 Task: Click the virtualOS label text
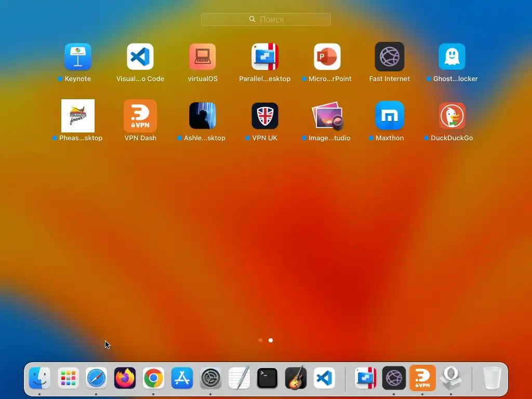tap(203, 79)
